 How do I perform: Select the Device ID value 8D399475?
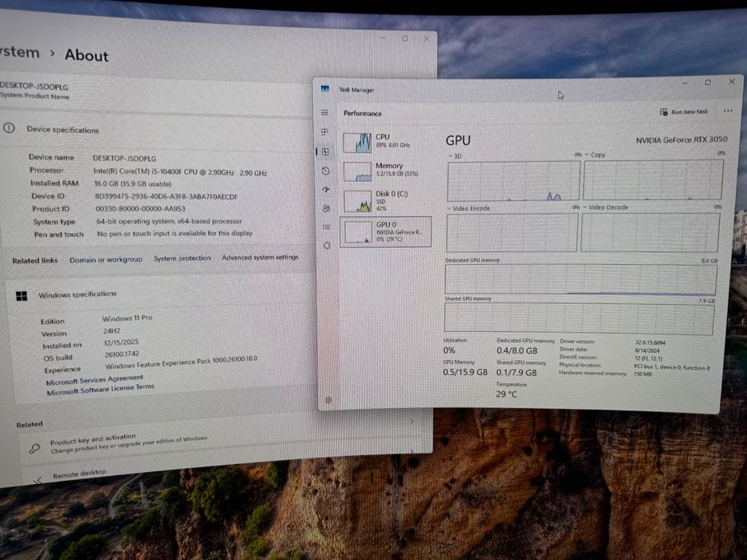[166, 196]
